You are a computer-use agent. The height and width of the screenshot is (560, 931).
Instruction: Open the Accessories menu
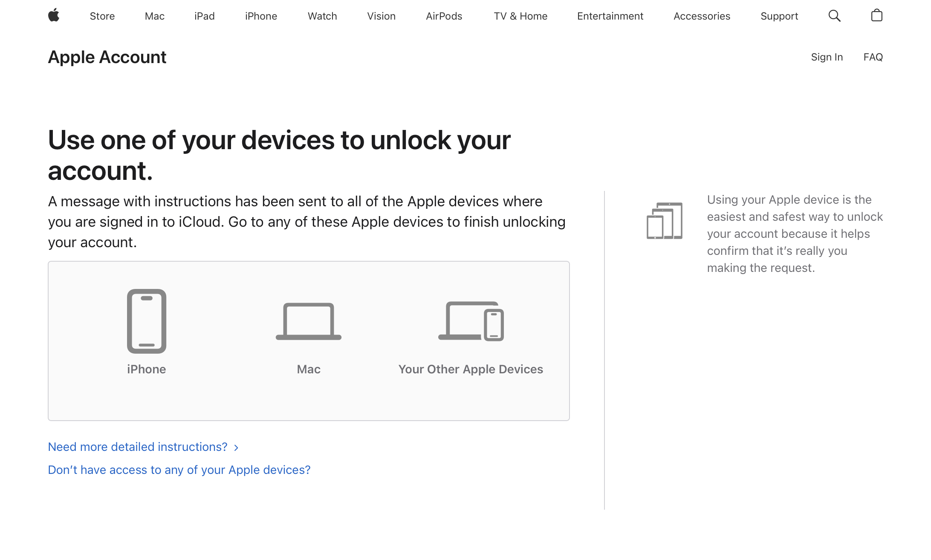(702, 16)
